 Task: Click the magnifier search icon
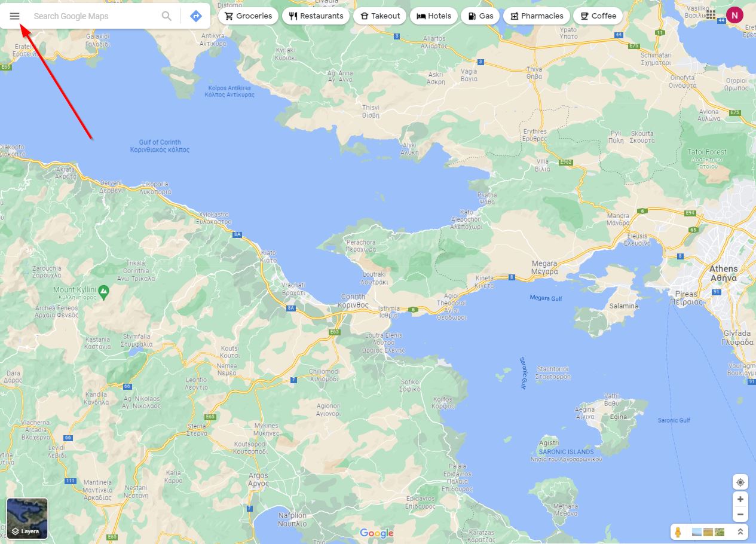167,16
